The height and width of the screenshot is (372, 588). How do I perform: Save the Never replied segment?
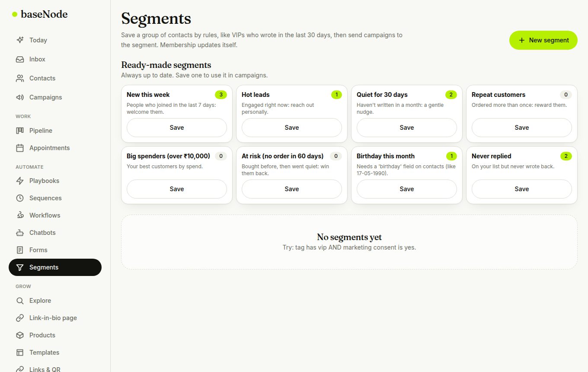[x=522, y=189]
